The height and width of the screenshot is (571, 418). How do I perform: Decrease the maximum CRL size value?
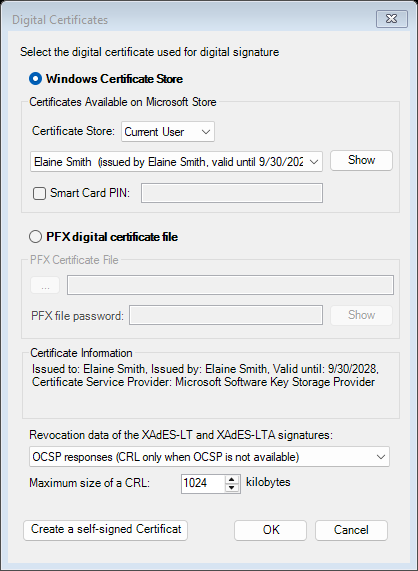[232, 488]
